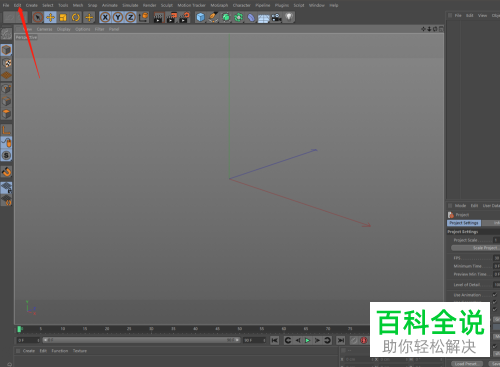Image resolution: width=500 pixels, height=367 pixels.
Task: Open viewport Panel menu
Action: [x=114, y=29]
